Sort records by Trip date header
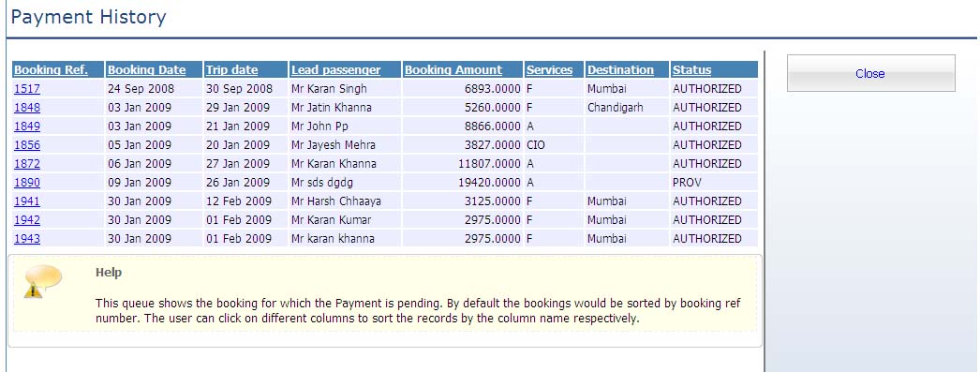This screenshot has width=980, height=372. 231,70
